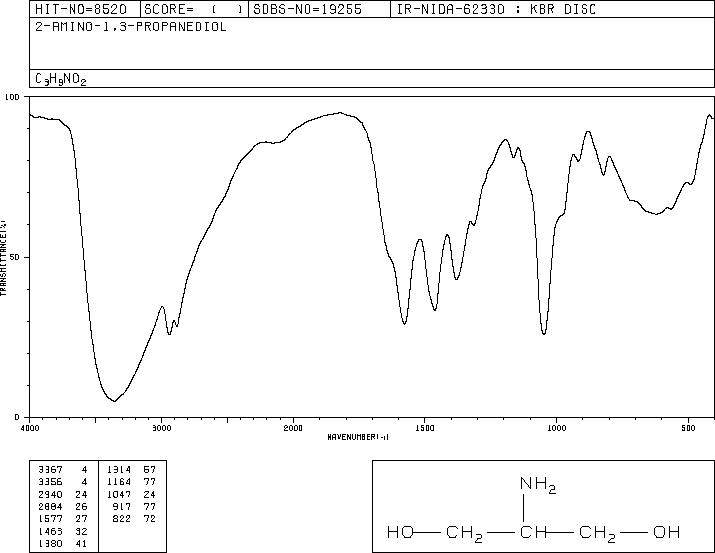Screen dimensions: 715x553
Task: Click the 100 mark on transmittance axis
Action: click(12, 97)
